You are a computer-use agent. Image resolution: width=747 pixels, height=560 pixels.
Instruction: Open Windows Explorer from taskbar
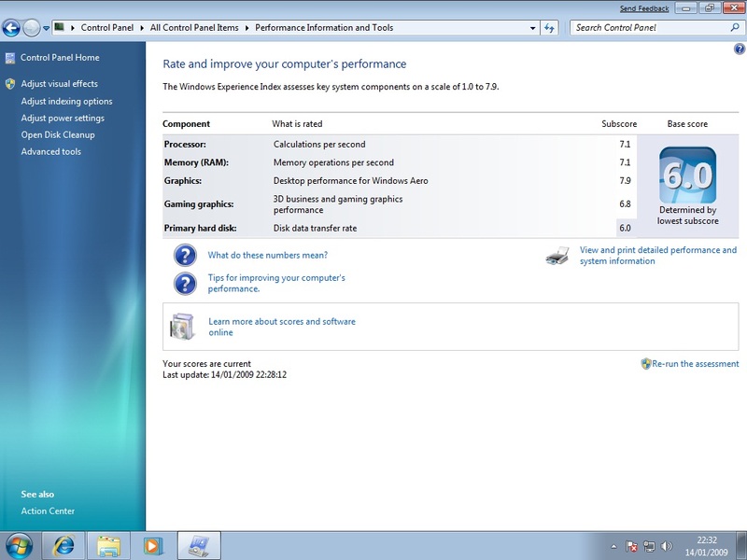(108, 546)
